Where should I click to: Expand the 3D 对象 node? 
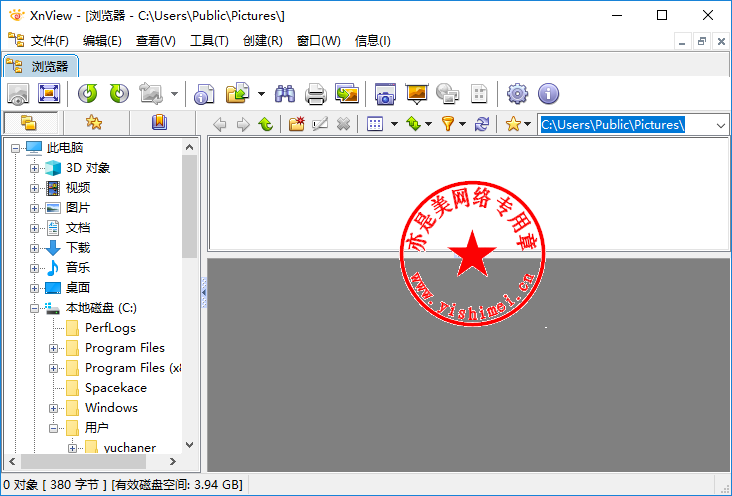pos(34,169)
